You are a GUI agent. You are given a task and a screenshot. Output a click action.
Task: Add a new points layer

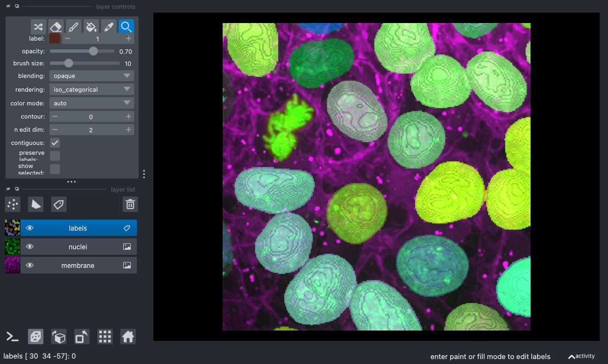[x=12, y=204]
